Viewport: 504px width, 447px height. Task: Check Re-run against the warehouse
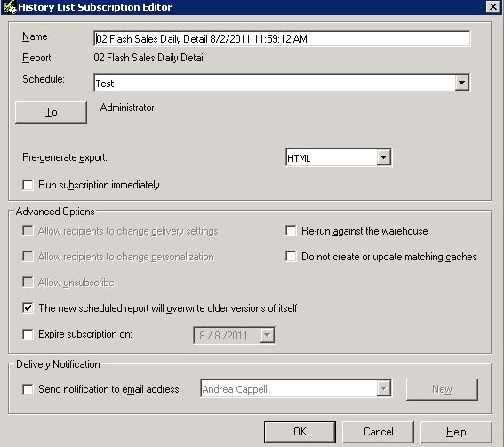(x=291, y=231)
